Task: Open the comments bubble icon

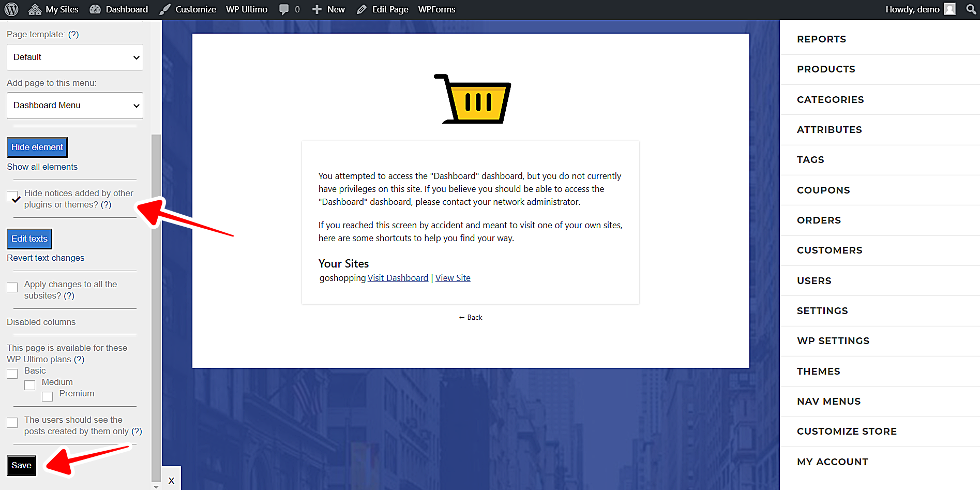Action: coord(284,9)
